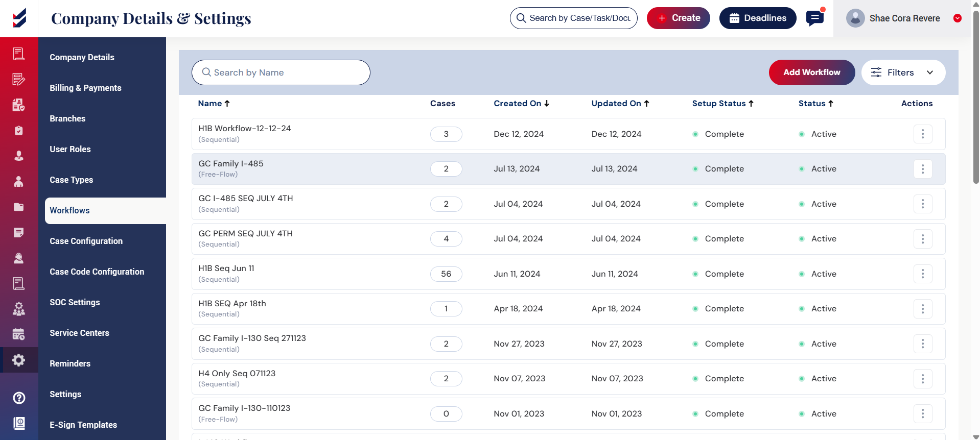Viewport: 980px width, 440px height.
Task: Open actions menu for H1B Seq Jun 11
Action: 922,274
